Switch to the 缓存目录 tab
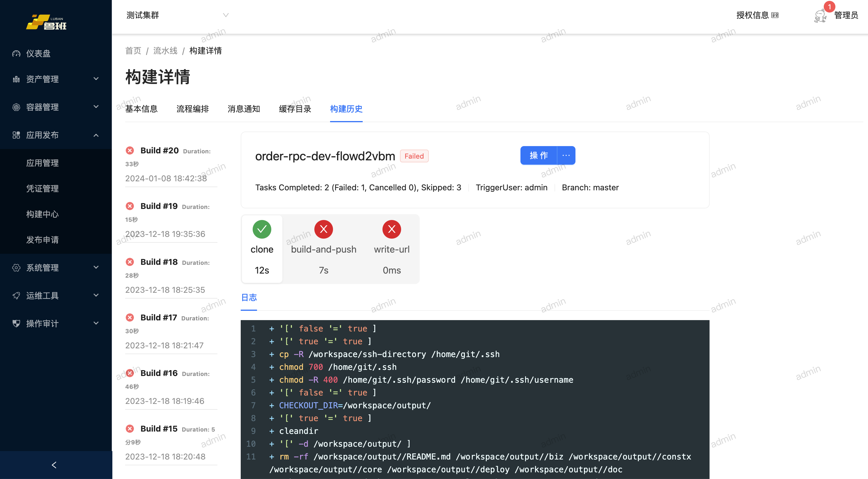 click(x=295, y=109)
